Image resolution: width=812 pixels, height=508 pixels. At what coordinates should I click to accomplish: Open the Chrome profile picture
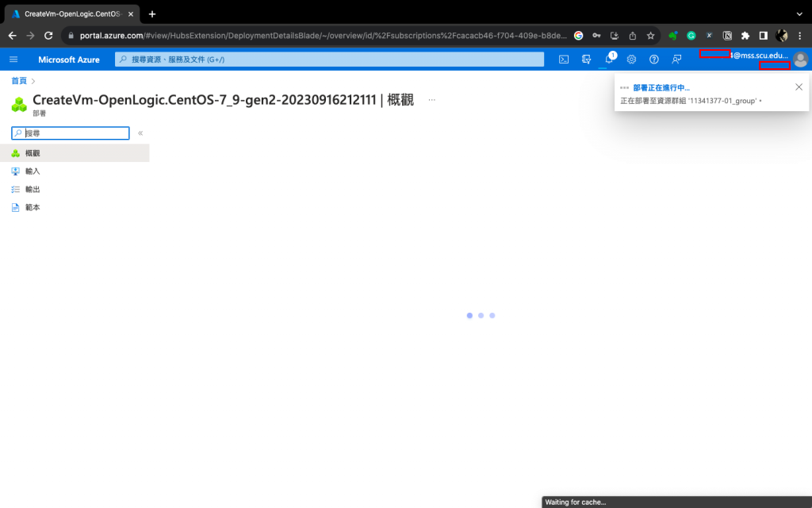coord(781,36)
